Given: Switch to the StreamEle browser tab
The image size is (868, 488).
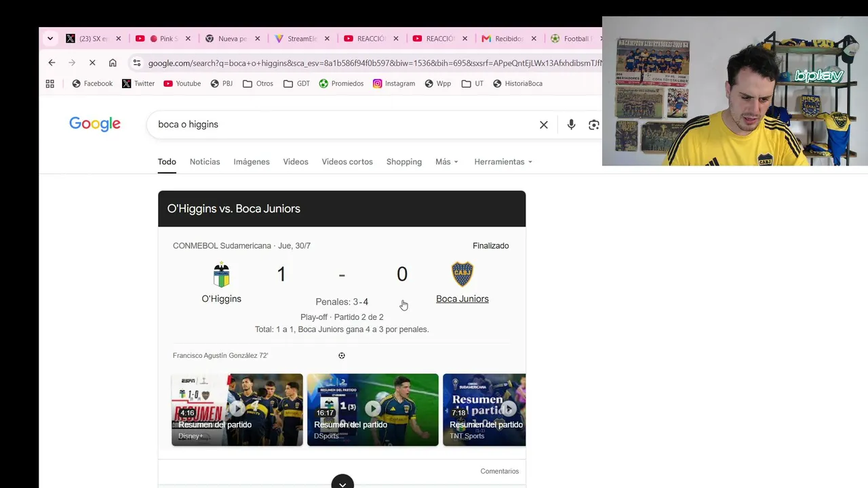Looking at the screenshot, I should coord(302,39).
